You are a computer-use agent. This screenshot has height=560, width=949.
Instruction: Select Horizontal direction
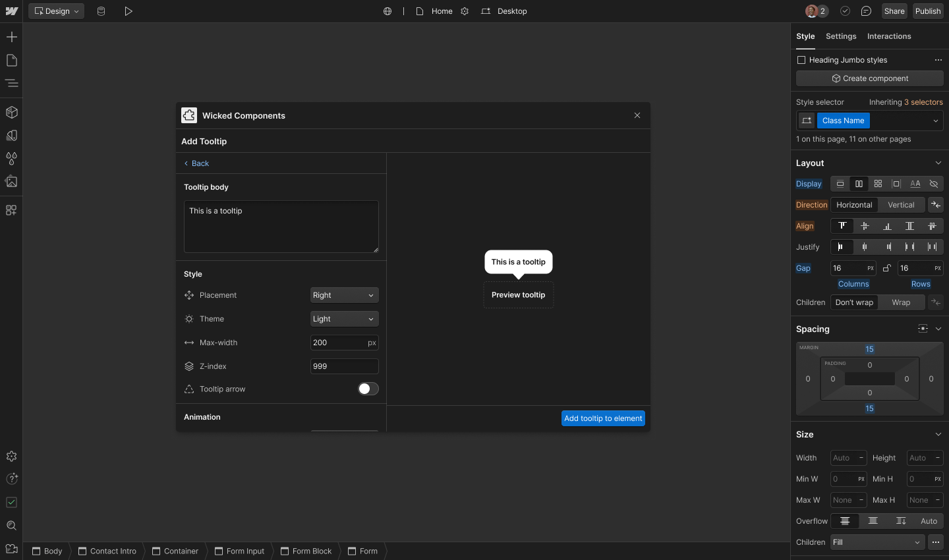[854, 205]
